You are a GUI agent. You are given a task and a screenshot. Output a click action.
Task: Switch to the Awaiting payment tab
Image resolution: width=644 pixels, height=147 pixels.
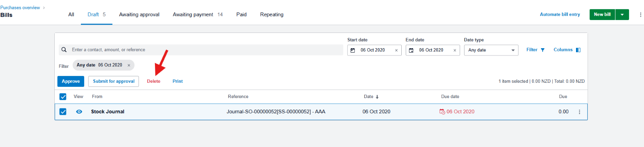point(198,14)
